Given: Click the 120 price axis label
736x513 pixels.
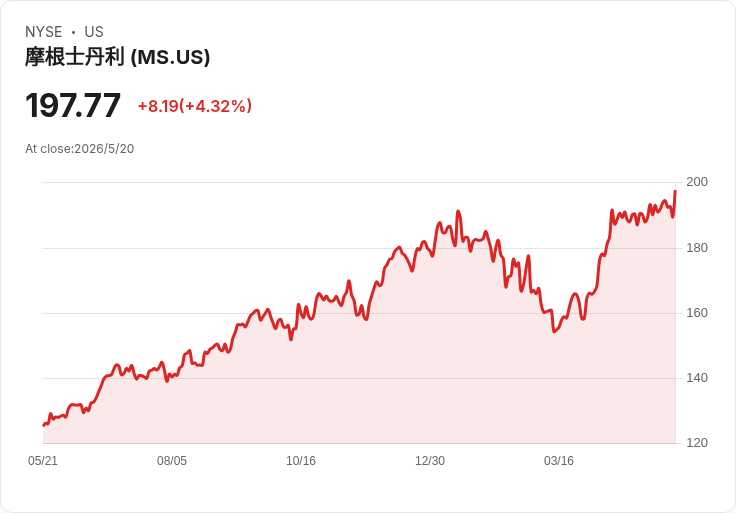Looking at the screenshot, I should point(697,443).
